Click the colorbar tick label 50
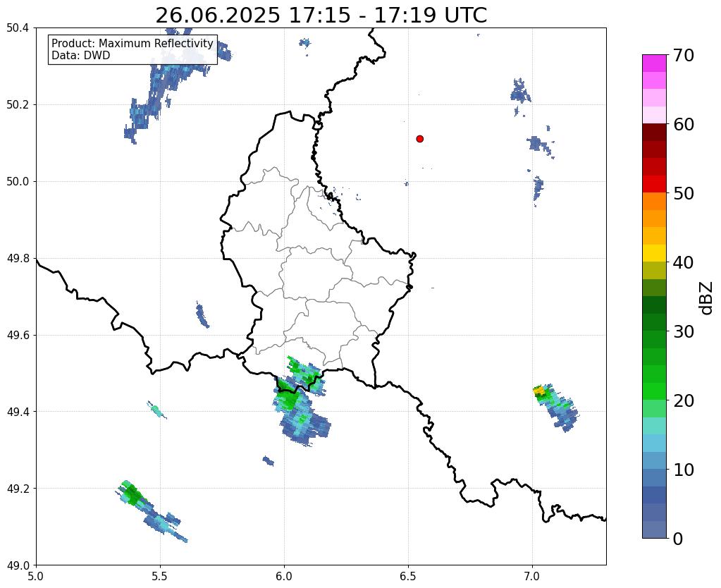Screen dimensions: 721x588 coord(684,193)
